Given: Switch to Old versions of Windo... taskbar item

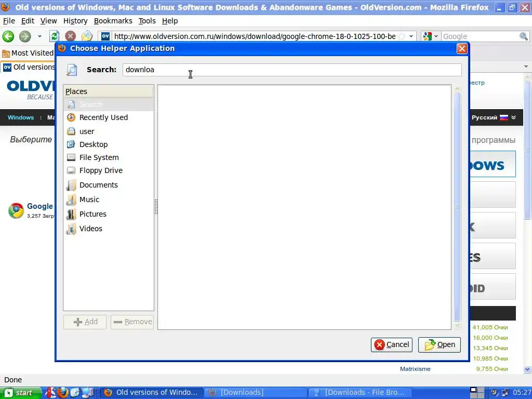Looking at the screenshot, I should 151,393.
